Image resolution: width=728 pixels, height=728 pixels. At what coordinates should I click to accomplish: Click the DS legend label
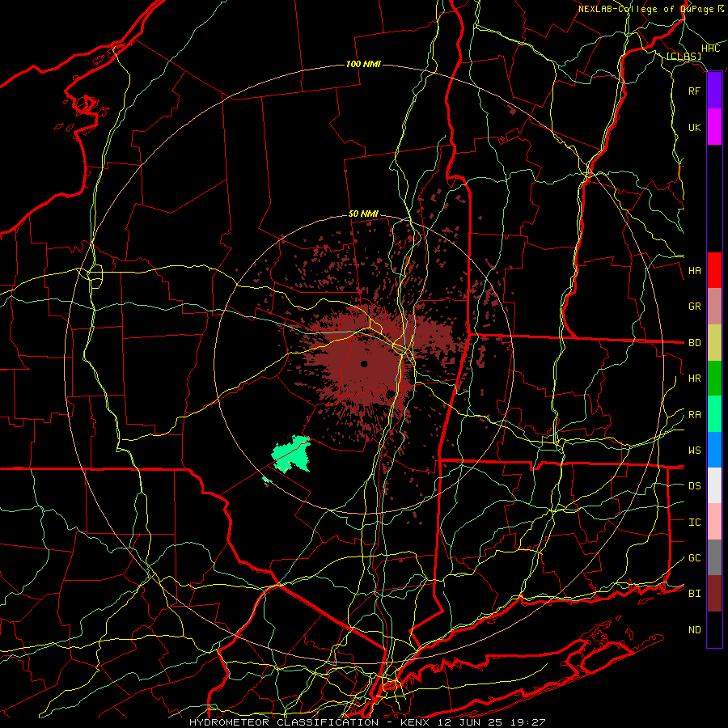click(694, 486)
